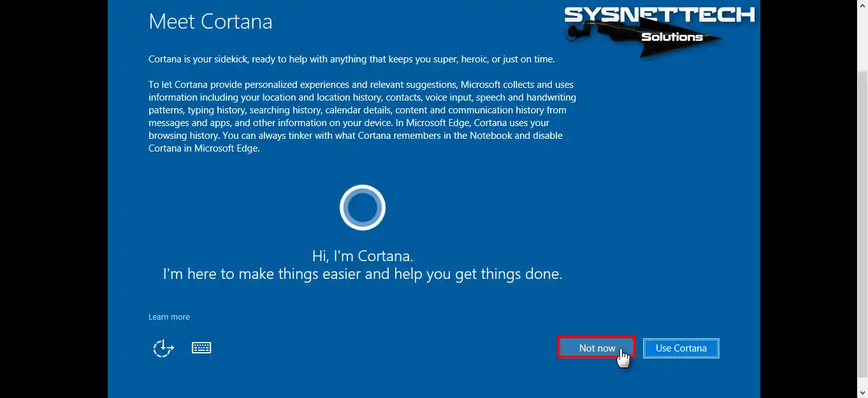Viewport: 868px width, 398px height.
Task: Click the Hi, I'm Cortana greeting text
Action: [x=362, y=255]
